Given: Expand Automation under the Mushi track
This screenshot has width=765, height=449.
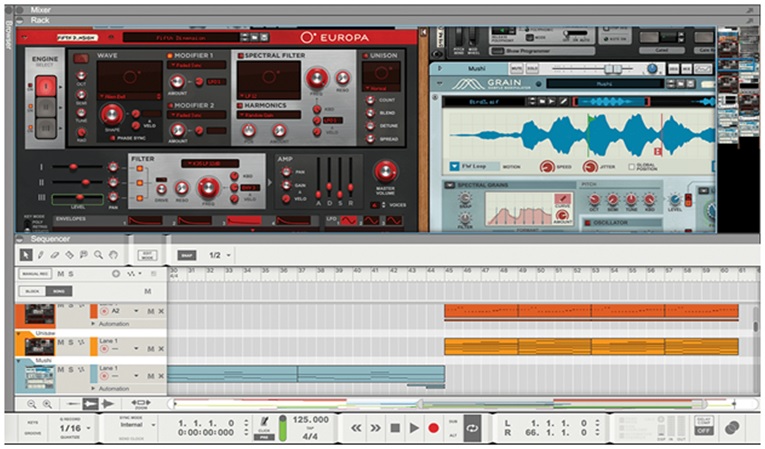Looking at the screenshot, I should (x=93, y=388).
